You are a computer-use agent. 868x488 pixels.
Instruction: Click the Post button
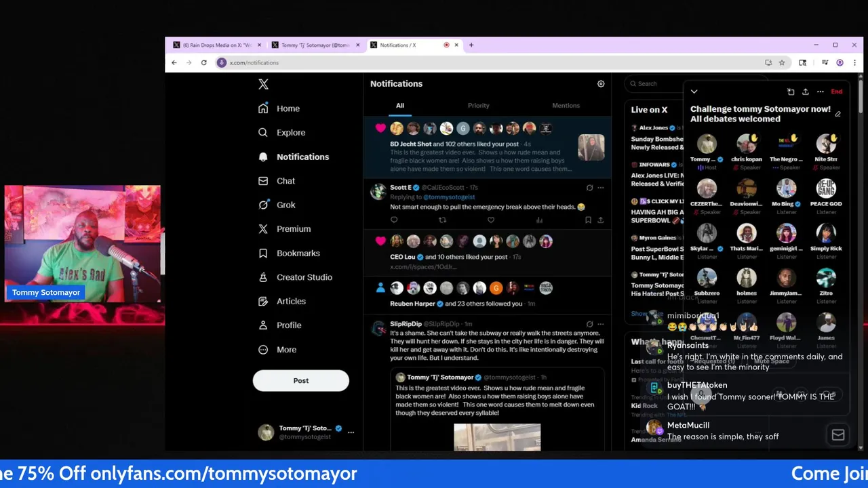coord(301,381)
